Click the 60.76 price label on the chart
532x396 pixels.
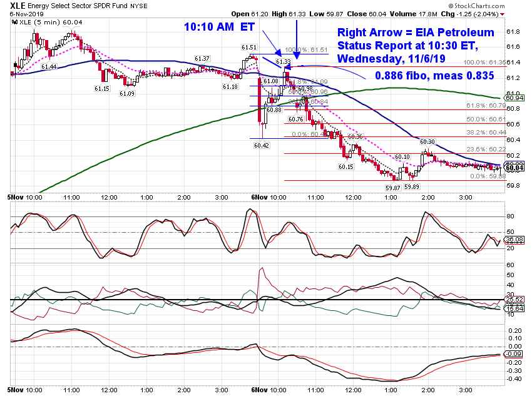[x=296, y=119]
